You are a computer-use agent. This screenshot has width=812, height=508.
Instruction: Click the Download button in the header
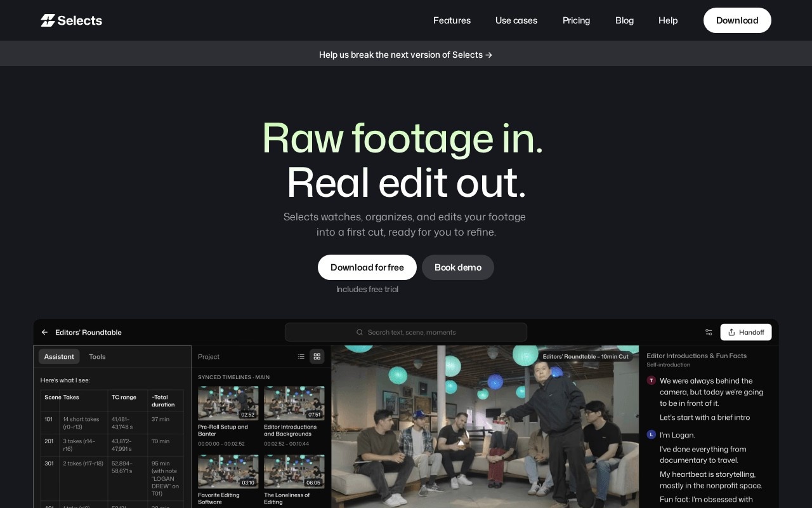click(x=737, y=20)
